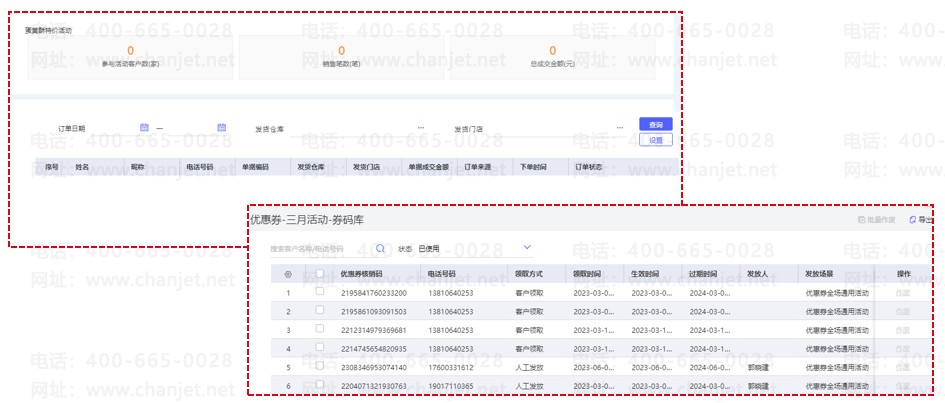Click 作废 for row 2
The height and width of the screenshot is (403, 945).
tap(902, 312)
